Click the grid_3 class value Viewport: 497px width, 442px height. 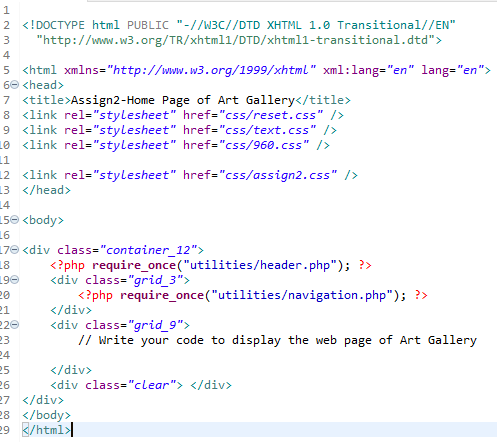click(155, 280)
